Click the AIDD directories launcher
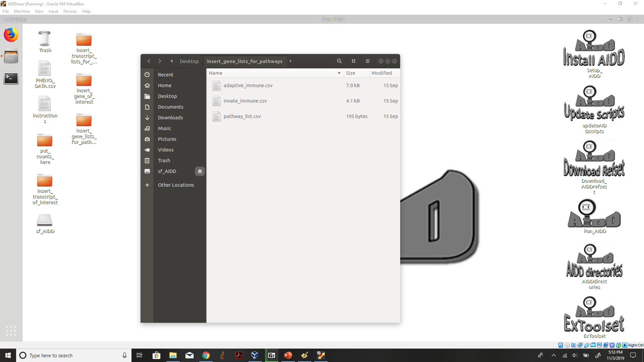Screen dimensions: 644x362 coord(594,266)
